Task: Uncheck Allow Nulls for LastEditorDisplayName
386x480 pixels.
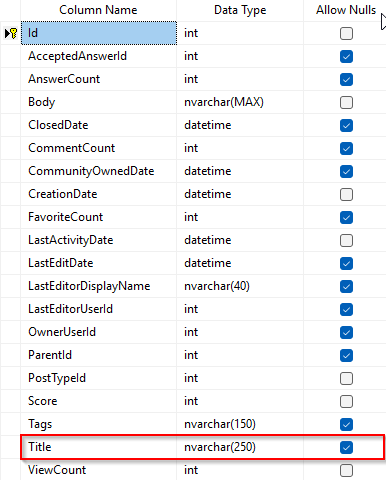Action: 346,286
